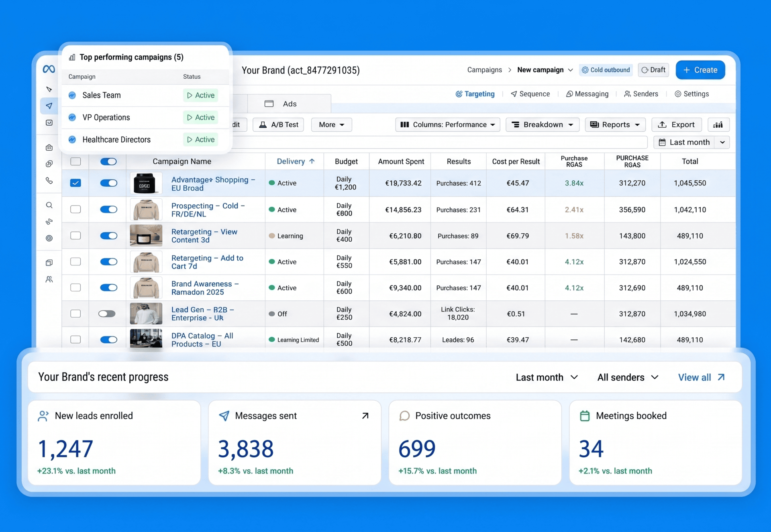Image resolution: width=771 pixels, height=532 pixels.
Task: Open the inbox sidebar icon
Action: (49, 122)
